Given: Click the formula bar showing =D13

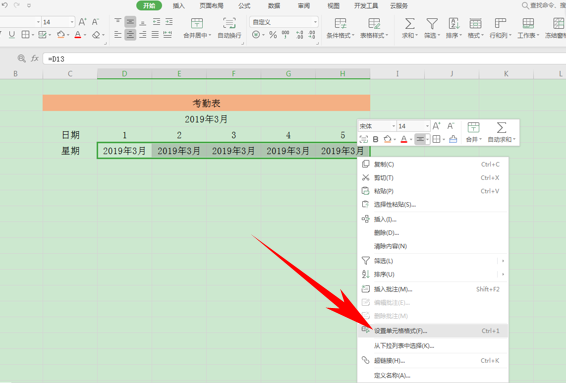Looking at the screenshot, I should 304,58.
